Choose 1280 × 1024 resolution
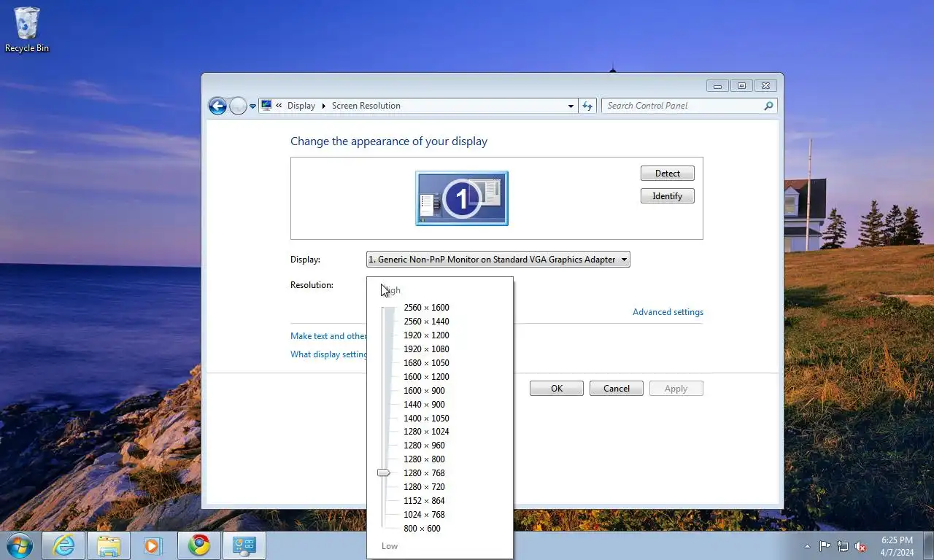 (426, 432)
